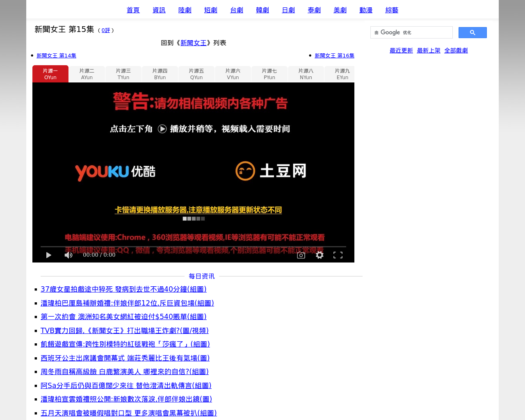The height and width of the screenshot is (420, 525).
Task: Switch to 片源四 BYun source
Action: pyautogui.click(x=160, y=74)
